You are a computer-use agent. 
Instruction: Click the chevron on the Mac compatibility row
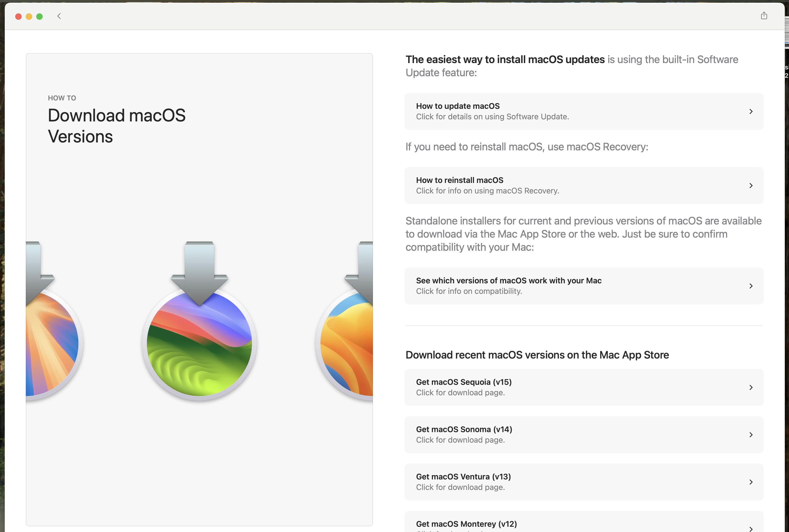751,286
